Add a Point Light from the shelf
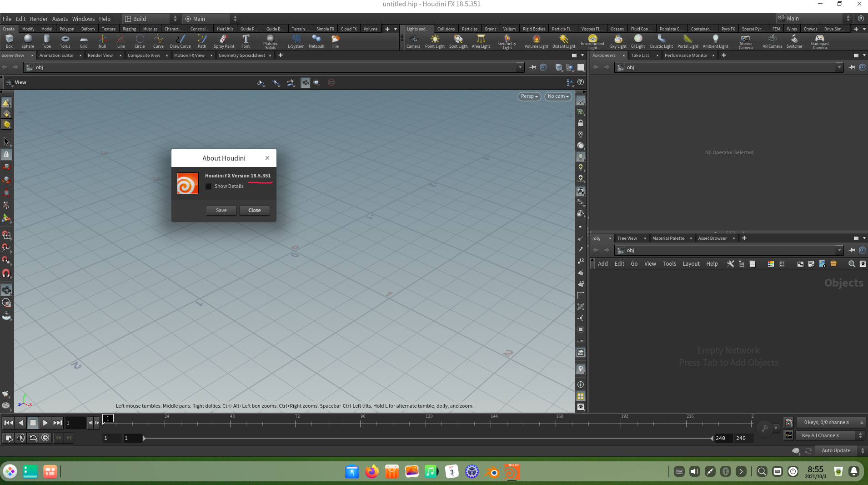Viewport: 868px width, 485px height. pos(435,41)
